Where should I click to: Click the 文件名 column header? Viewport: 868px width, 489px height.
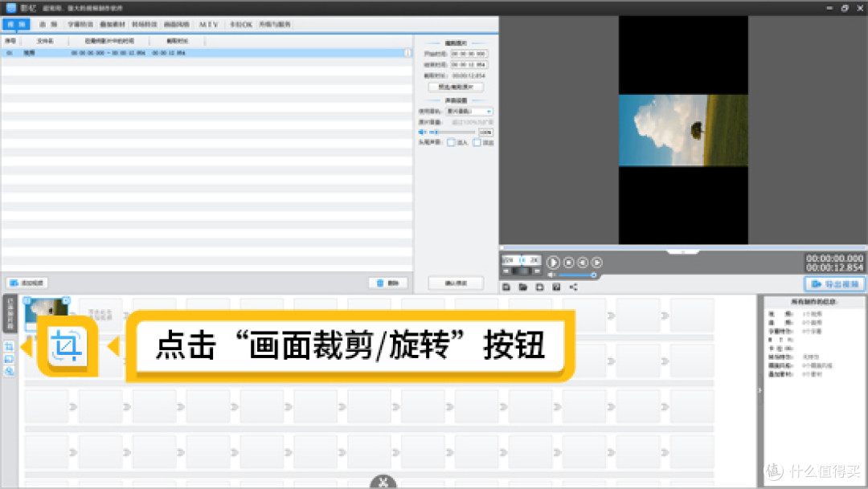pyautogui.click(x=45, y=41)
